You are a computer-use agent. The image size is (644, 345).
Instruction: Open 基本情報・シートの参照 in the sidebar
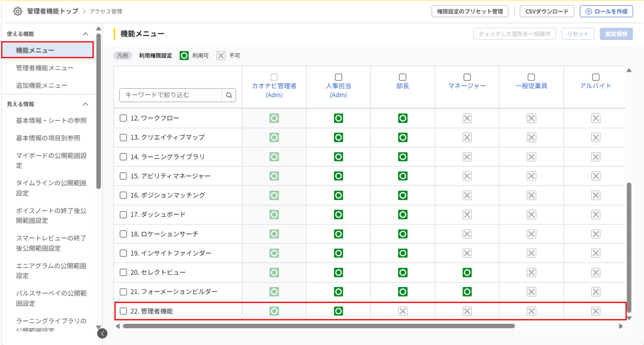coord(51,120)
